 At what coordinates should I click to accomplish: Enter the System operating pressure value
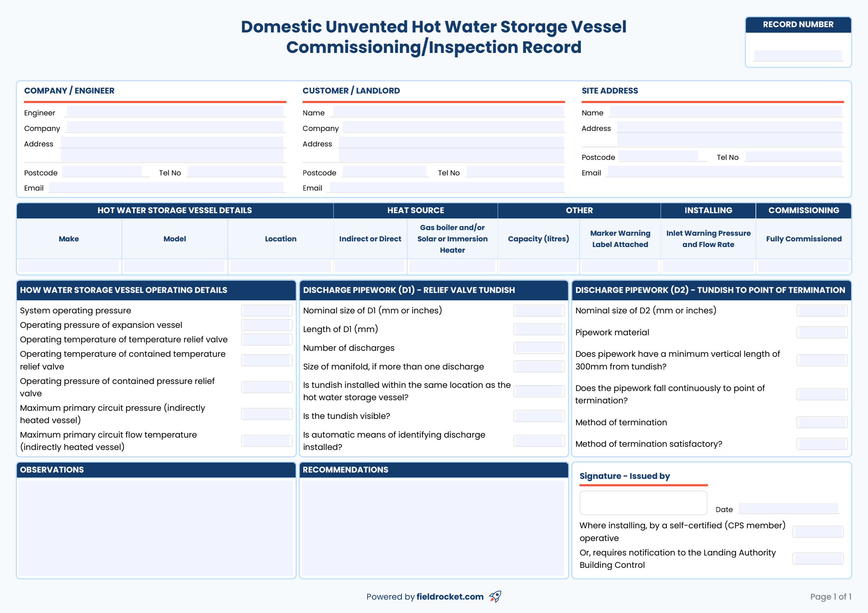click(267, 310)
